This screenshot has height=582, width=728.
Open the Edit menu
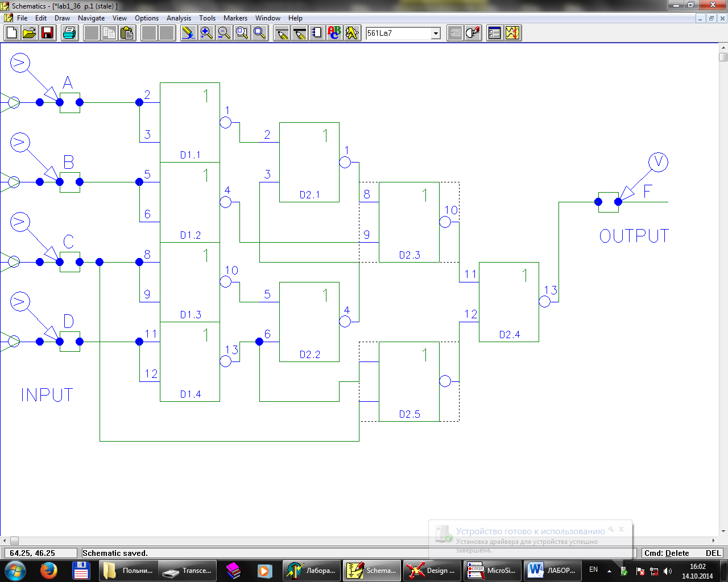pyautogui.click(x=41, y=18)
